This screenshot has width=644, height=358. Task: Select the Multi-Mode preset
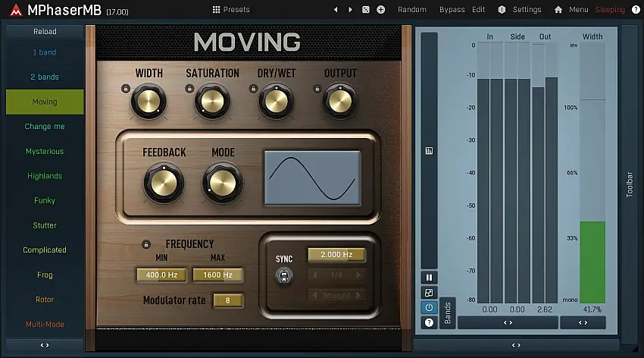coord(45,324)
